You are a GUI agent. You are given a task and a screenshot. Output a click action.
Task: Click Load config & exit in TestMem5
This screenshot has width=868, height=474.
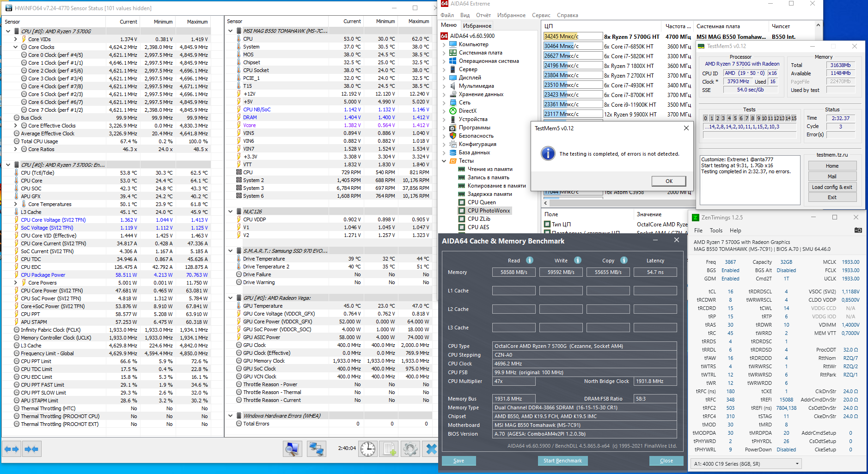tap(832, 187)
